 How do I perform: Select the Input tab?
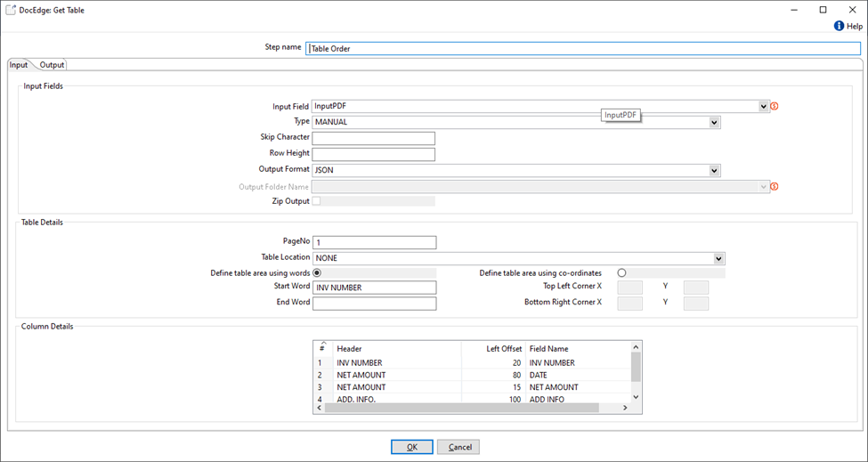click(18, 65)
